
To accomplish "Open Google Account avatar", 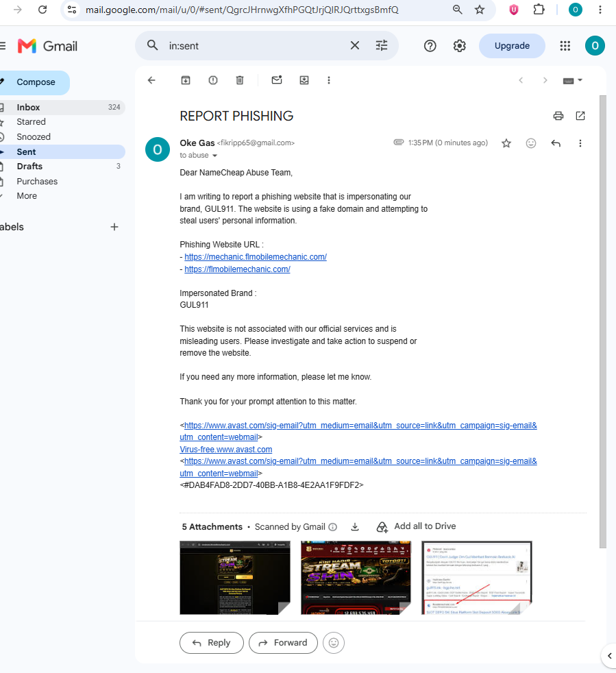I will [595, 46].
